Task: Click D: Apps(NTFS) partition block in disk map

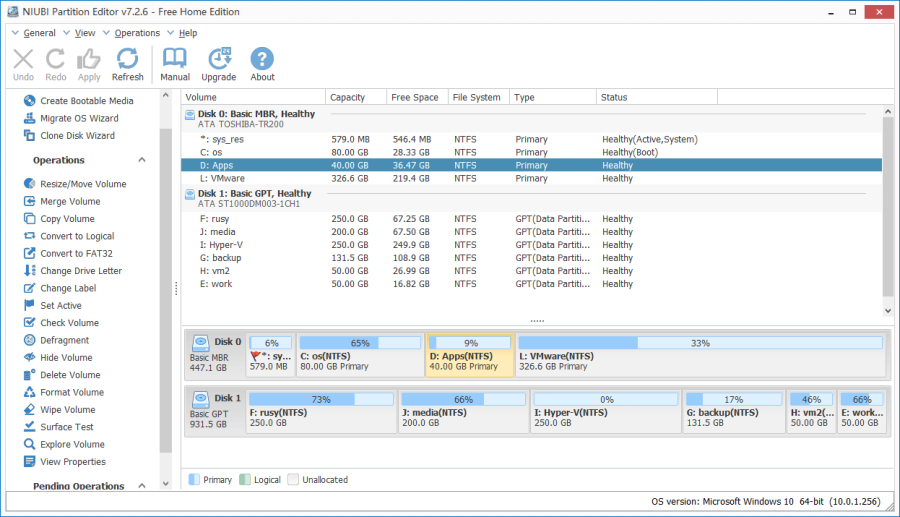Action: 470,355
